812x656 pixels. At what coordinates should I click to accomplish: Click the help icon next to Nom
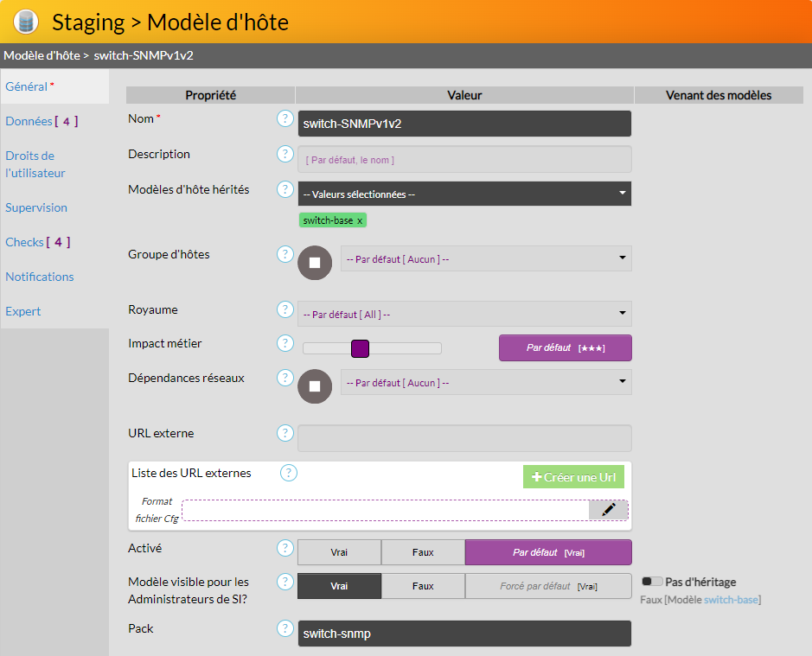pos(285,118)
